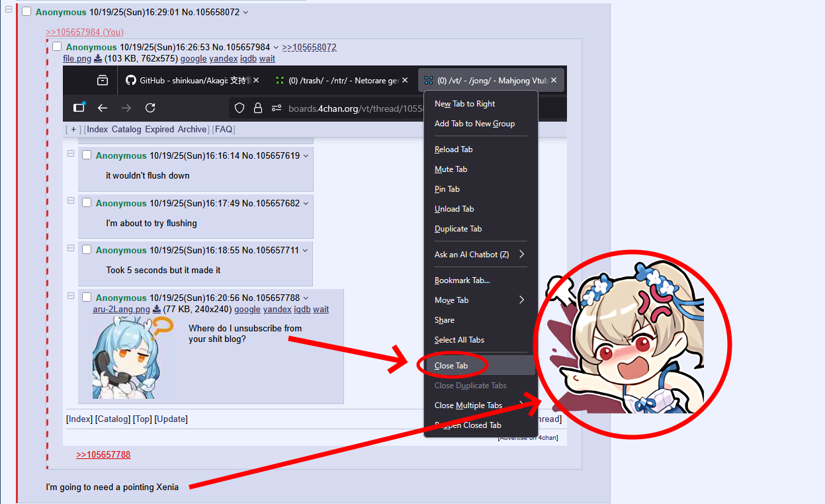Choose Close Multiple Tabs menu entry
Screen dimensions: 825x504
tap(480, 405)
